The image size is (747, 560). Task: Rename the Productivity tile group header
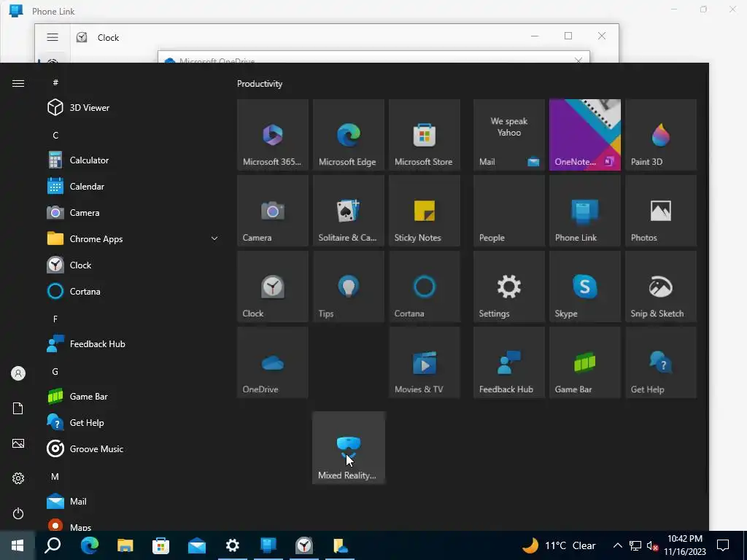260,84
